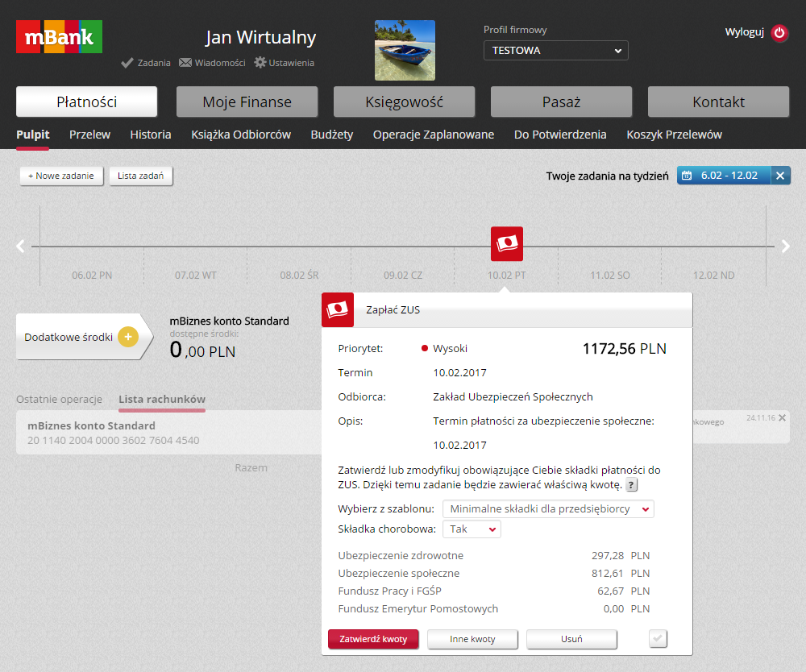Click the calendar icon beside 6.02 - 12.02
Screen dimensions: 806x672
coord(686,176)
